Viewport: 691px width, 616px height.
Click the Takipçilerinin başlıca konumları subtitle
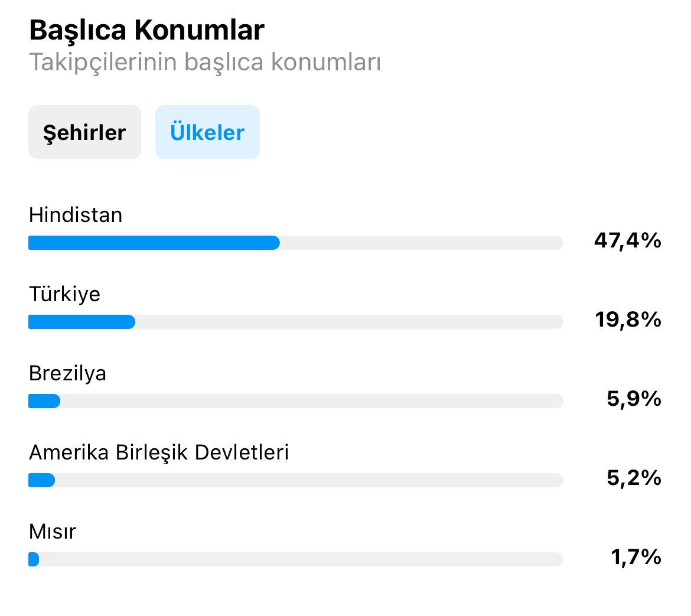coord(205,61)
